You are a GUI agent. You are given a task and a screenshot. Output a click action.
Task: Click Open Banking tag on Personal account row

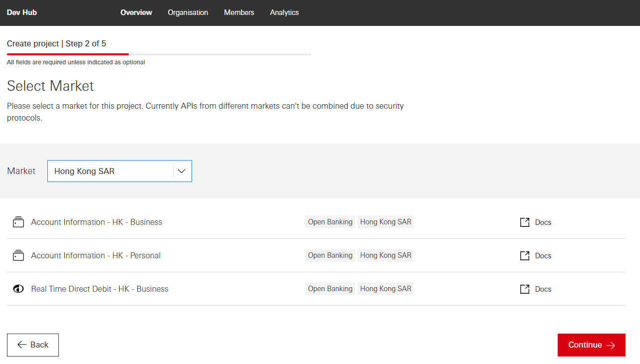pyautogui.click(x=330, y=255)
